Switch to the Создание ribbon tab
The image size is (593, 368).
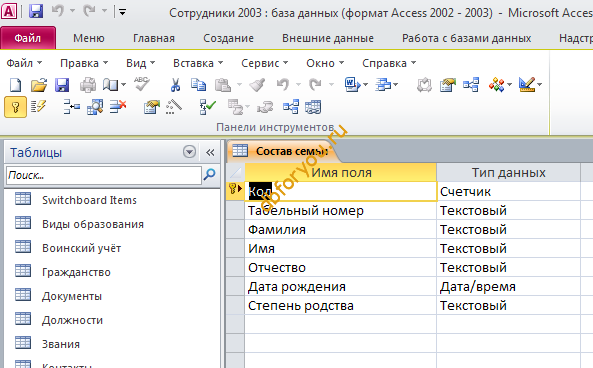(x=228, y=38)
